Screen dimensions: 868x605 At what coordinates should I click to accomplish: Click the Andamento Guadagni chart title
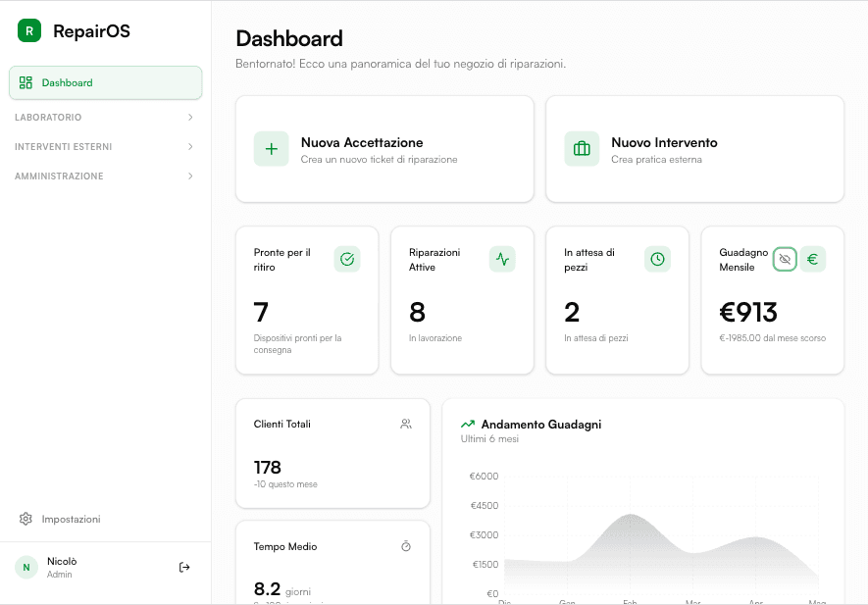click(540, 425)
